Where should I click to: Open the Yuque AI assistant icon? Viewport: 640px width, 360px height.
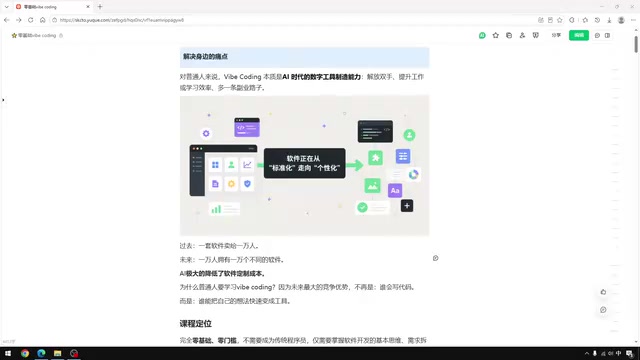(x=482, y=36)
